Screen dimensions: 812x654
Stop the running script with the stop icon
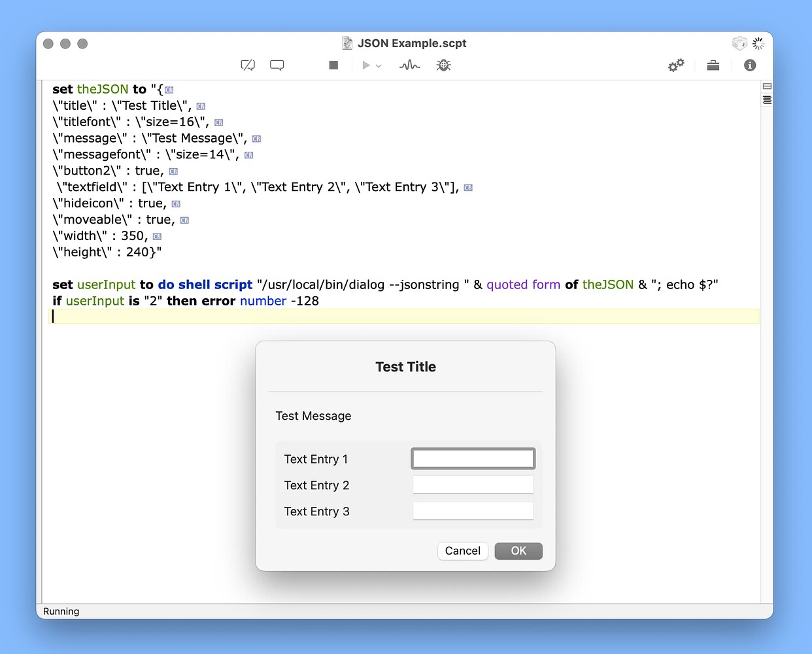(x=333, y=65)
